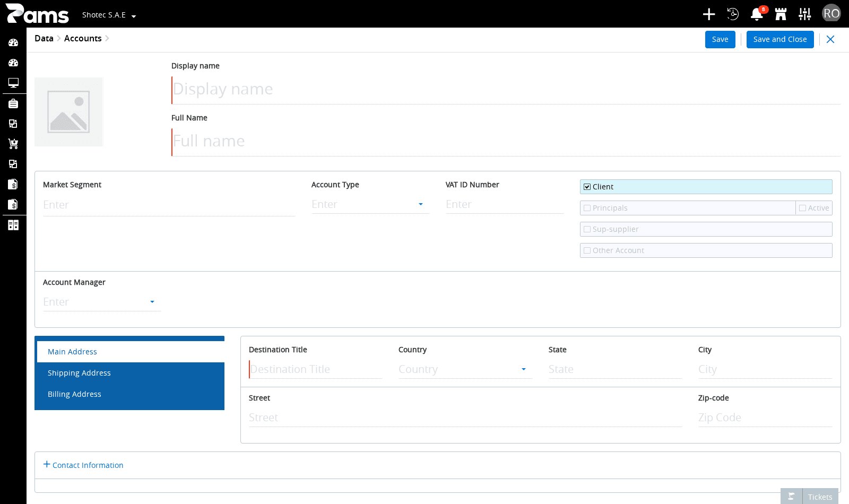The width and height of the screenshot is (849, 504).
Task: Select the Shipping Address tab
Action: pyautogui.click(x=131, y=373)
